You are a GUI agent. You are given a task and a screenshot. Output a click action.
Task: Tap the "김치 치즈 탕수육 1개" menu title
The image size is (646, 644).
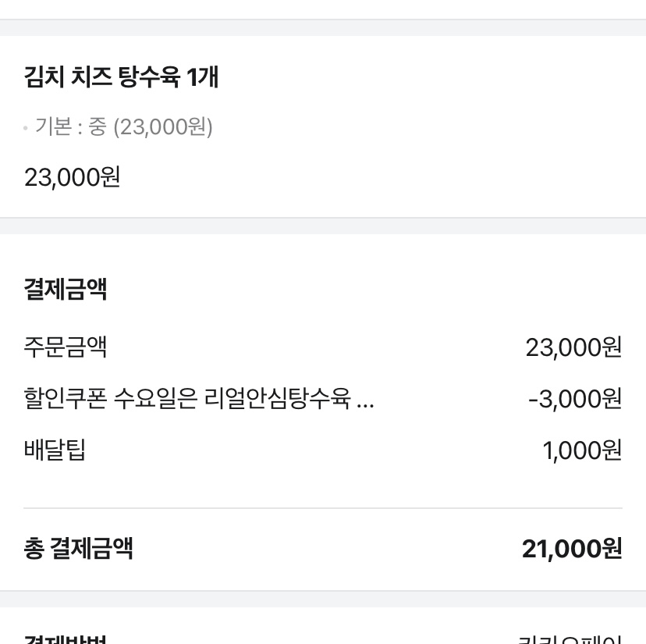121,77
